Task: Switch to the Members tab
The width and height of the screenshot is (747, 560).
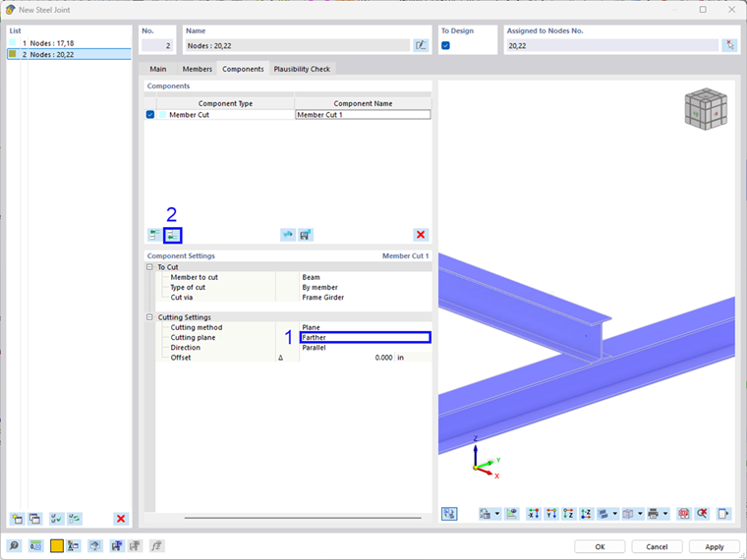Action: coord(198,69)
